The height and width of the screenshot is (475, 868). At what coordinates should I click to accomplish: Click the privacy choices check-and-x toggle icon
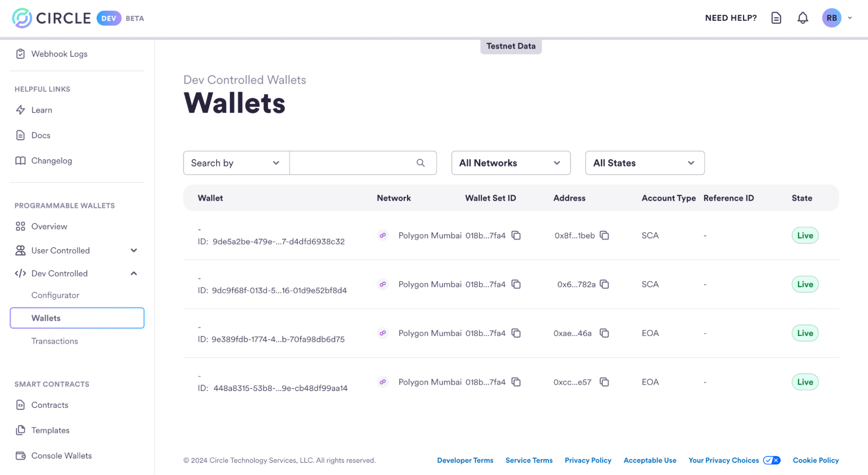(772, 460)
